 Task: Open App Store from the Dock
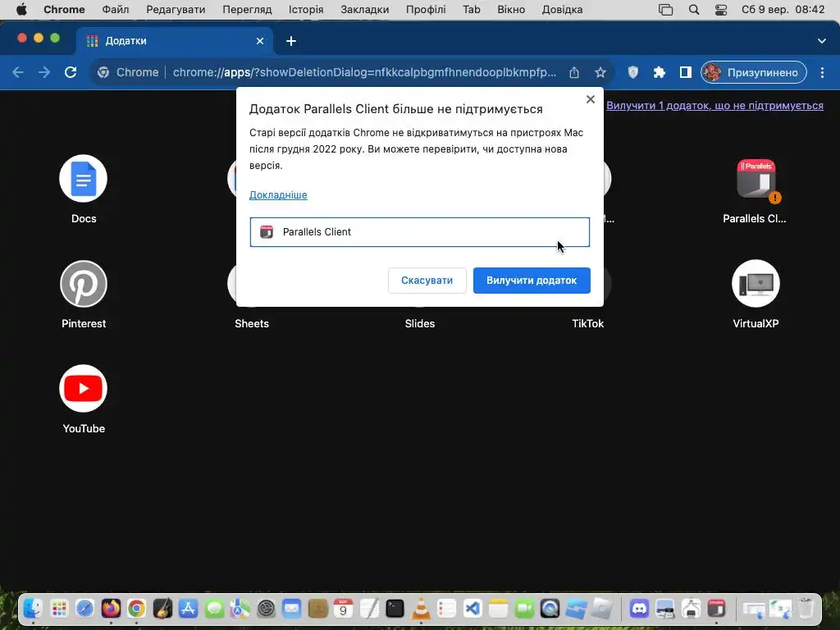pos(188,609)
